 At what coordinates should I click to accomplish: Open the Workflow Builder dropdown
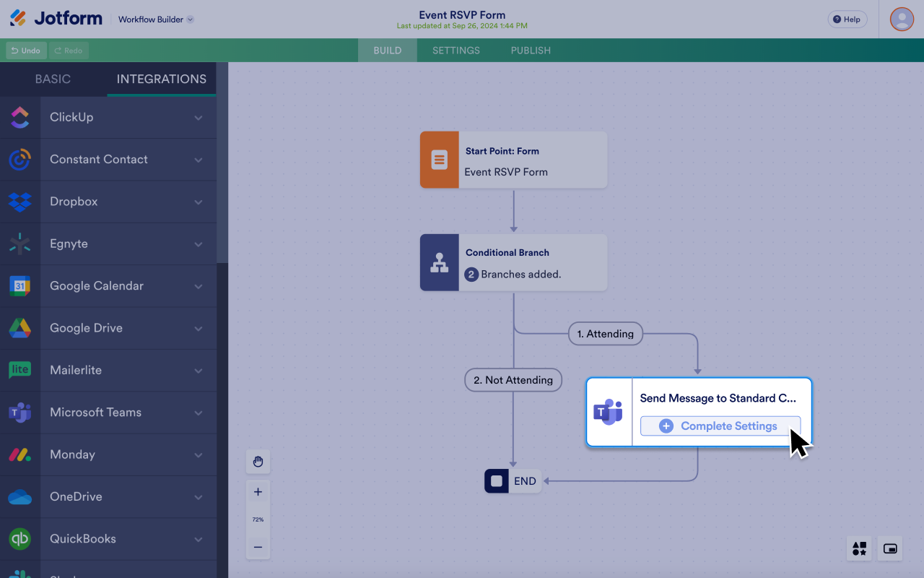(x=156, y=20)
